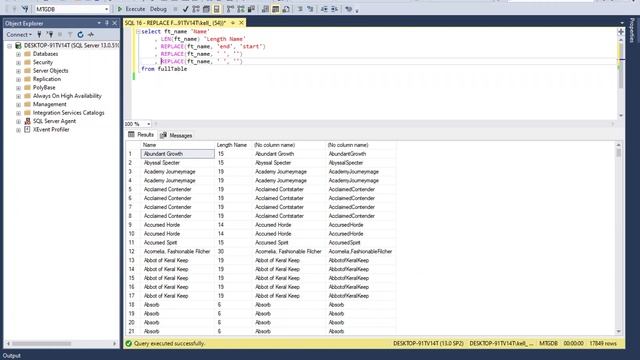The image size is (640, 360).
Task: Close the SQL 16 query tab
Action: tap(241, 23)
